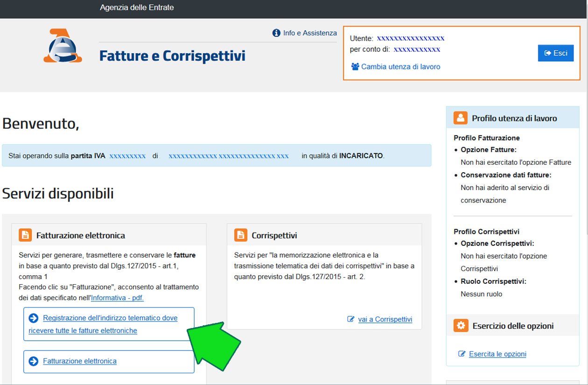Click arrow icon beside Fatturazione elettronica link
Image resolution: width=588 pixels, height=385 pixels.
33,361
